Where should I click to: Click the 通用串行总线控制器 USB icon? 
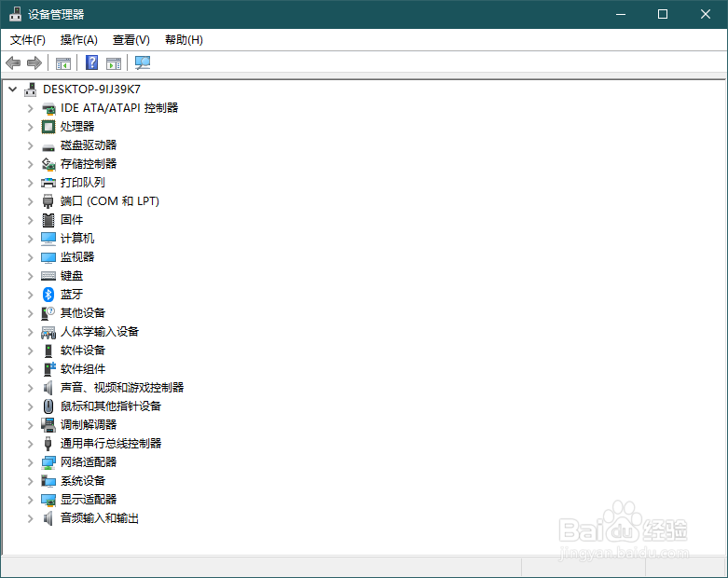coord(48,444)
